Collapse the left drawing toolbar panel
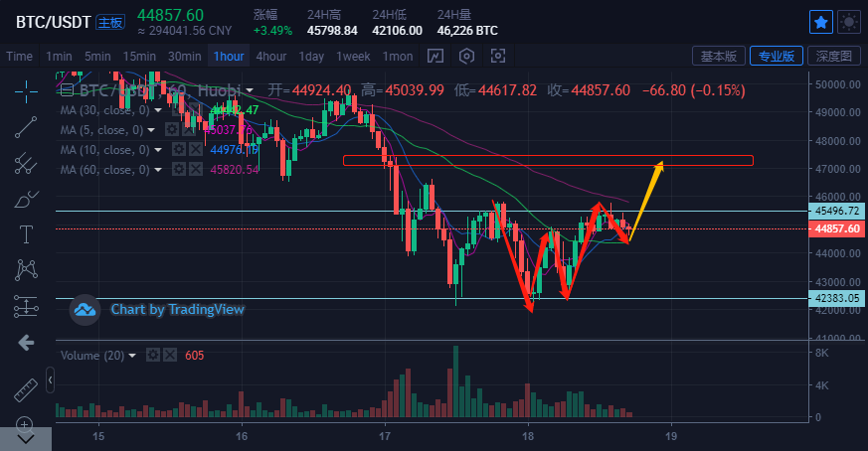The width and height of the screenshot is (868, 451). (x=50, y=378)
